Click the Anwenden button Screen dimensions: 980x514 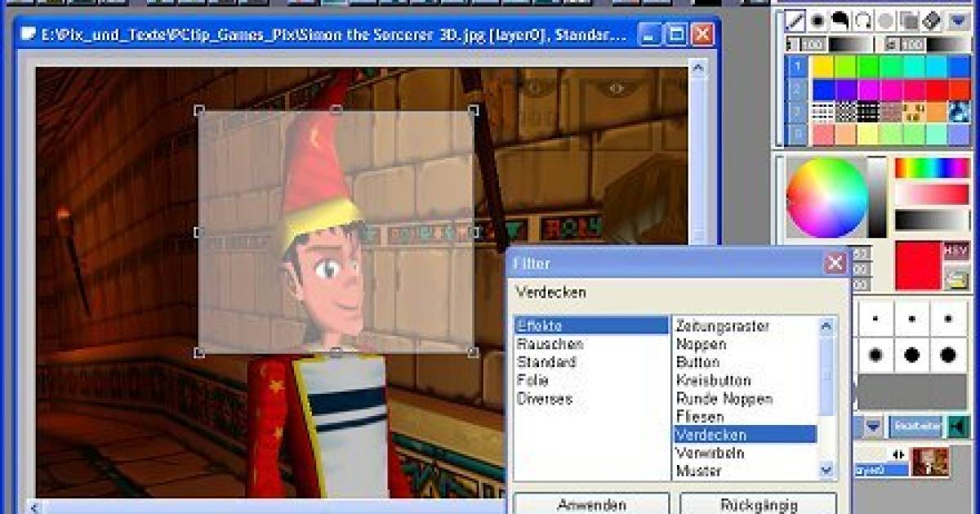point(592,503)
